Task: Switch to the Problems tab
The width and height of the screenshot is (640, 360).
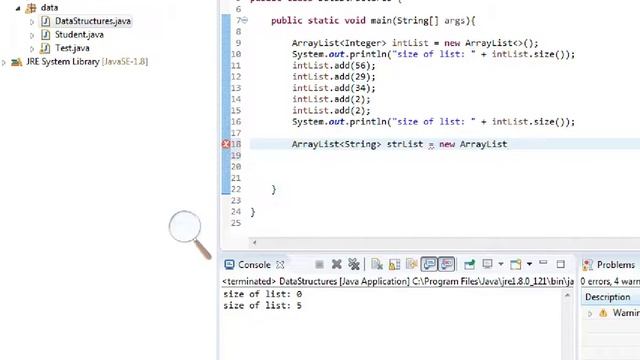Action: pos(616,265)
